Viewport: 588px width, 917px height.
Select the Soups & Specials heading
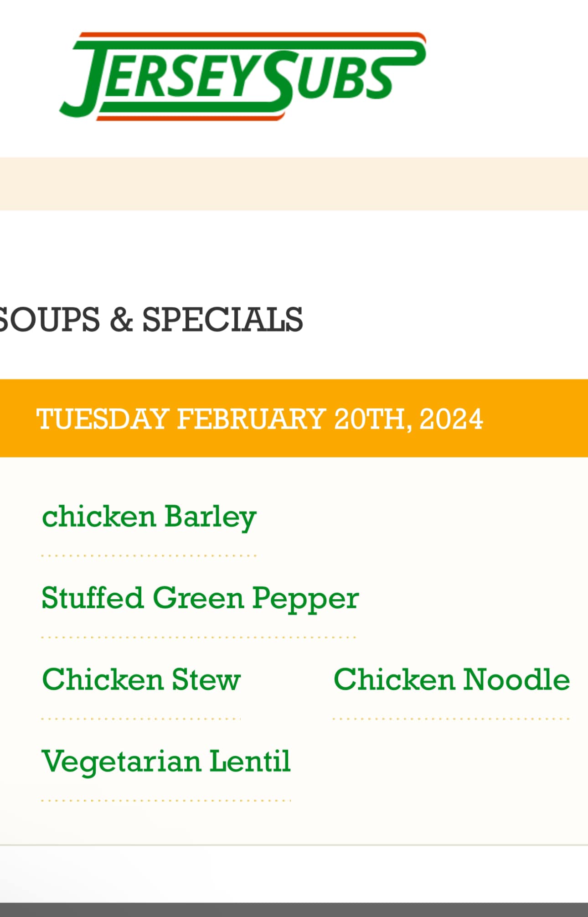pos(151,319)
